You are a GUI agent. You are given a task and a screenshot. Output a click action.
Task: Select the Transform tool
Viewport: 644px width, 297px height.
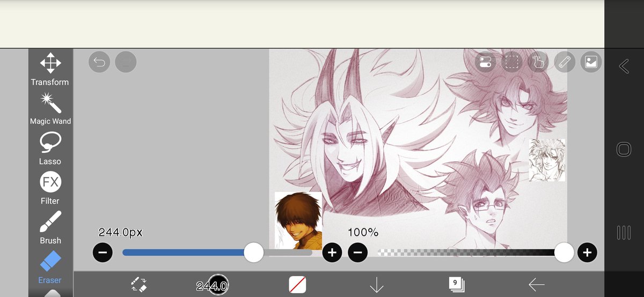tap(50, 69)
